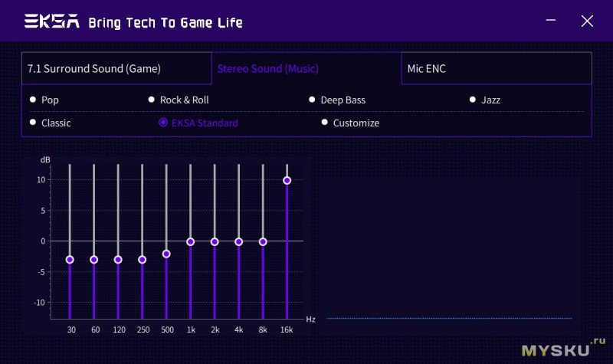Open the Stereo Sound (Music) tab
The image size is (613, 364).
point(306,68)
